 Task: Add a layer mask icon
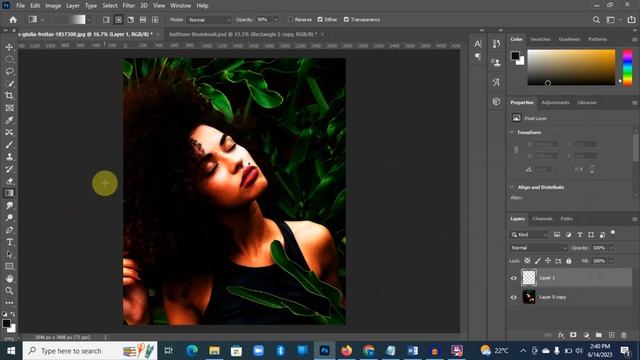click(x=573, y=335)
